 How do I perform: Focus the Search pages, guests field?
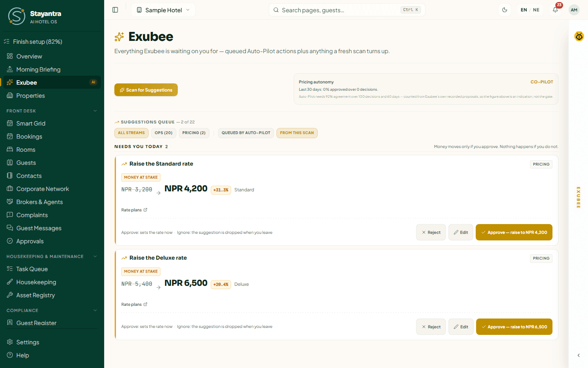[347, 10]
